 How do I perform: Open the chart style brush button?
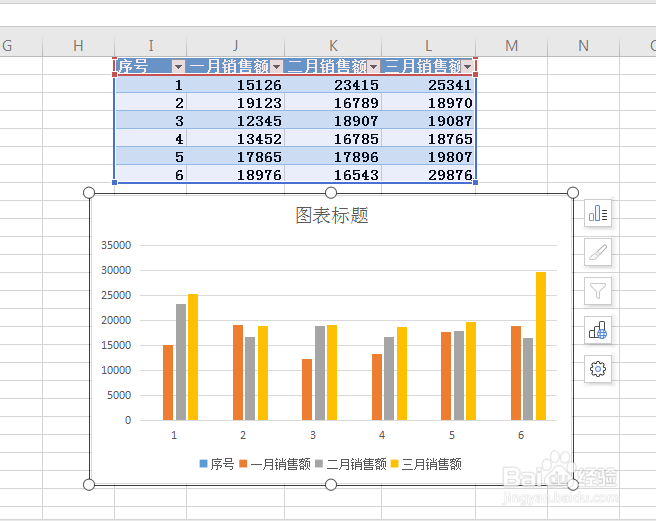(x=598, y=252)
